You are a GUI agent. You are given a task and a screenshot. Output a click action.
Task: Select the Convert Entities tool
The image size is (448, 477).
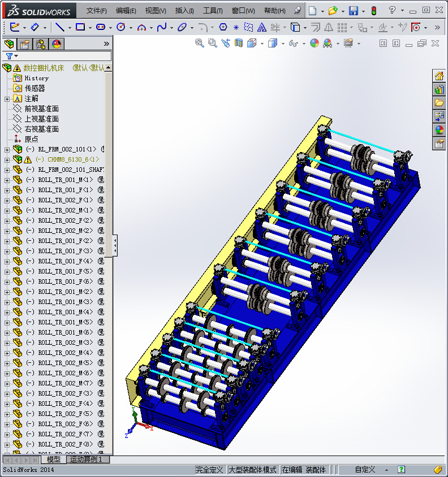295,27
